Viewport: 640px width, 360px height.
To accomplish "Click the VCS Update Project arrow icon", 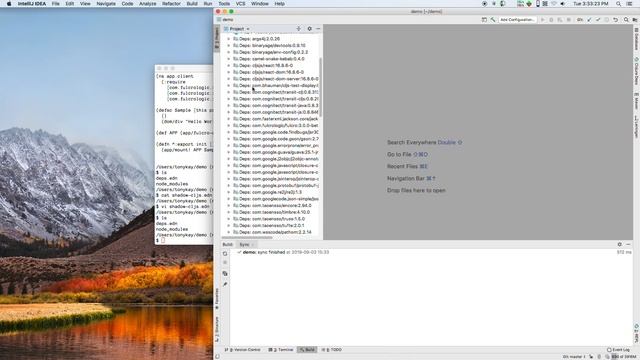I will tap(589, 20).
